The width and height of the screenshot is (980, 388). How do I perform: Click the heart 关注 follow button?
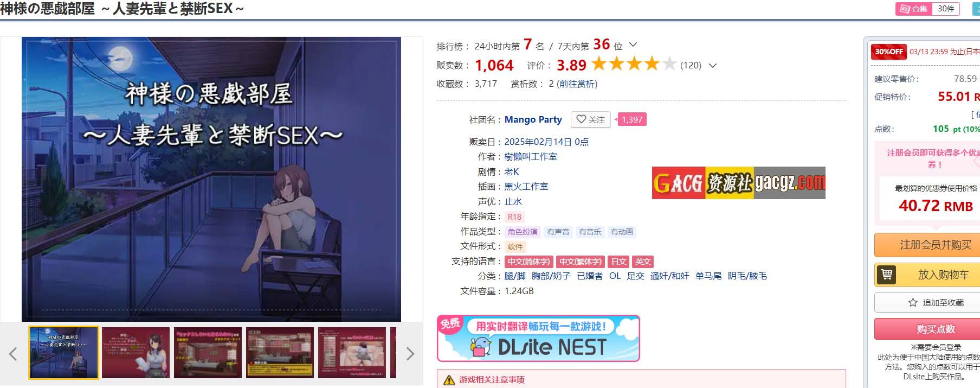click(x=591, y=119)
